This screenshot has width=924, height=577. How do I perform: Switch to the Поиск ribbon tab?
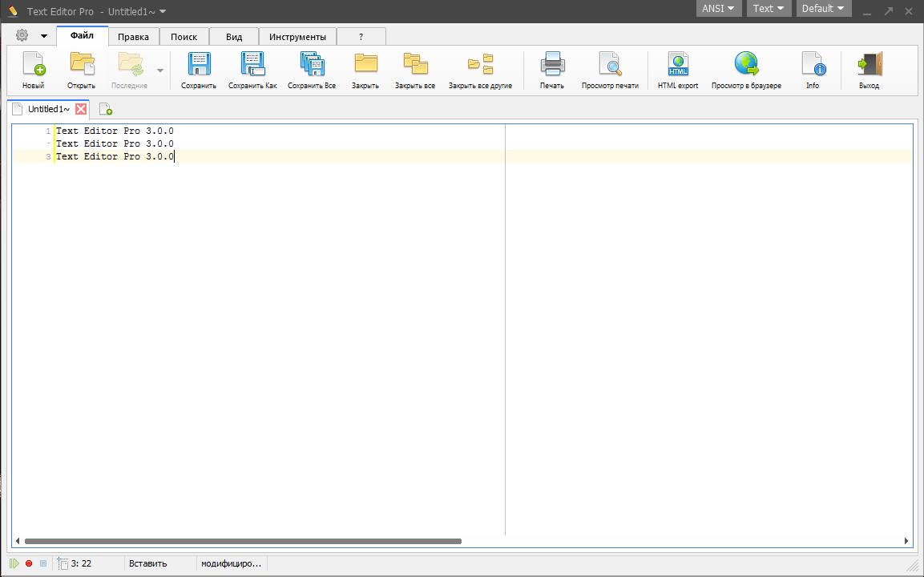tap(184, 37)
